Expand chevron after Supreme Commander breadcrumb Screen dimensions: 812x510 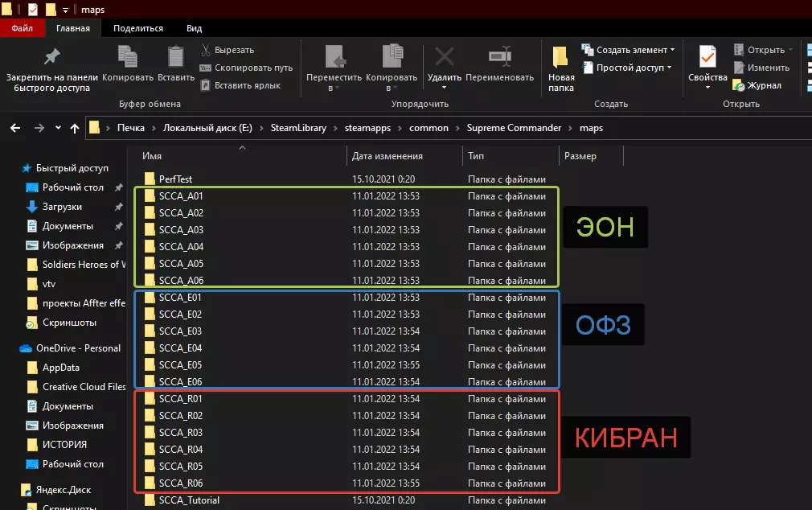tap(570, 128)
